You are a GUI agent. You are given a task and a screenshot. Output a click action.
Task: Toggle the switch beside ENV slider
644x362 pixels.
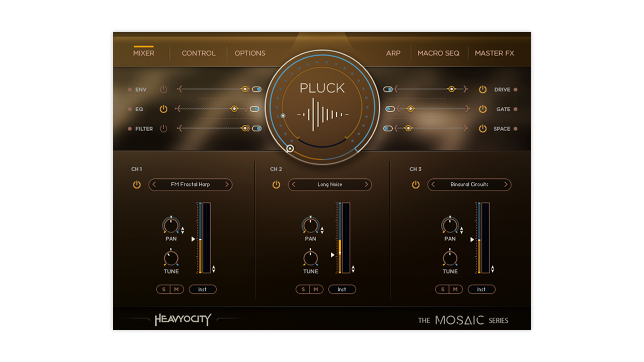pos(257,89)
